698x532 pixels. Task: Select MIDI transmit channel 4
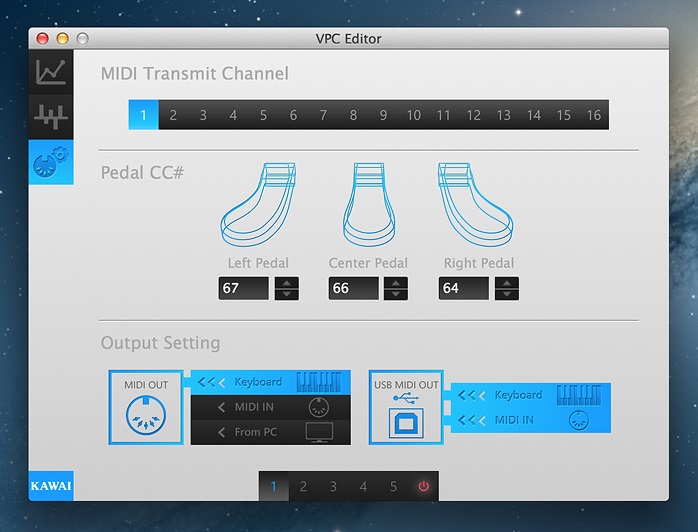tap(233, 115)
